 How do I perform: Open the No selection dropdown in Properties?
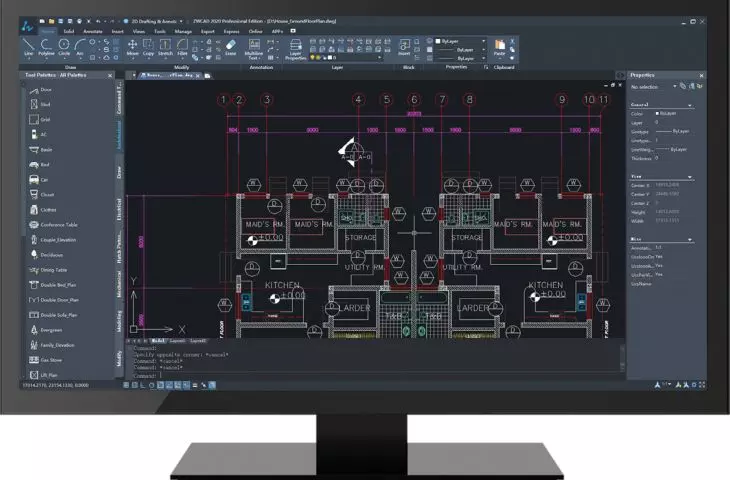tap(653, 87)
